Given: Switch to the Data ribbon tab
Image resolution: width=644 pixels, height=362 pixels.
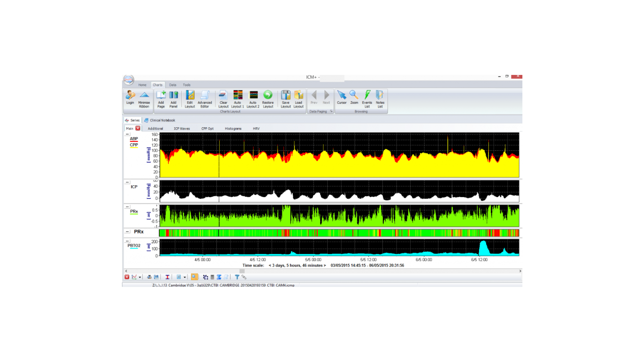Looking at the screenshot, I should click(x=173, y=85).
